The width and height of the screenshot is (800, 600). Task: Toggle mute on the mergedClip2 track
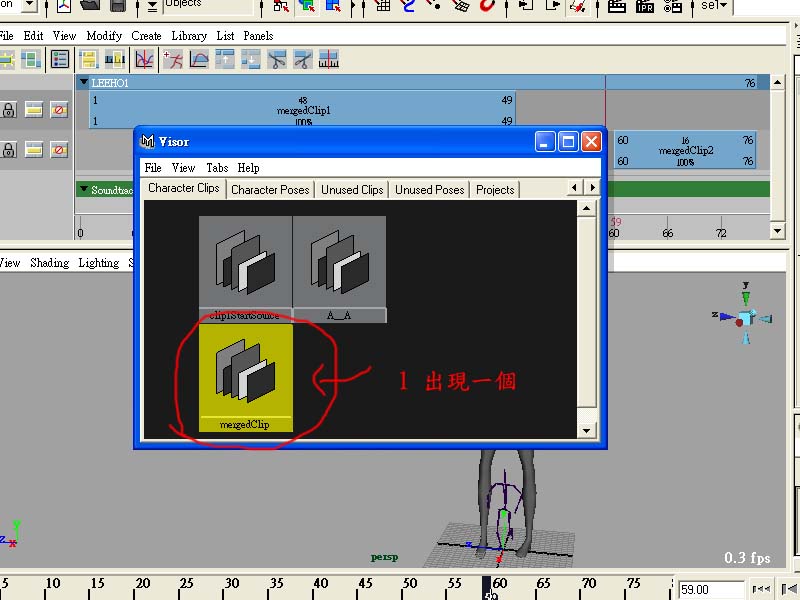coord(59,150)
